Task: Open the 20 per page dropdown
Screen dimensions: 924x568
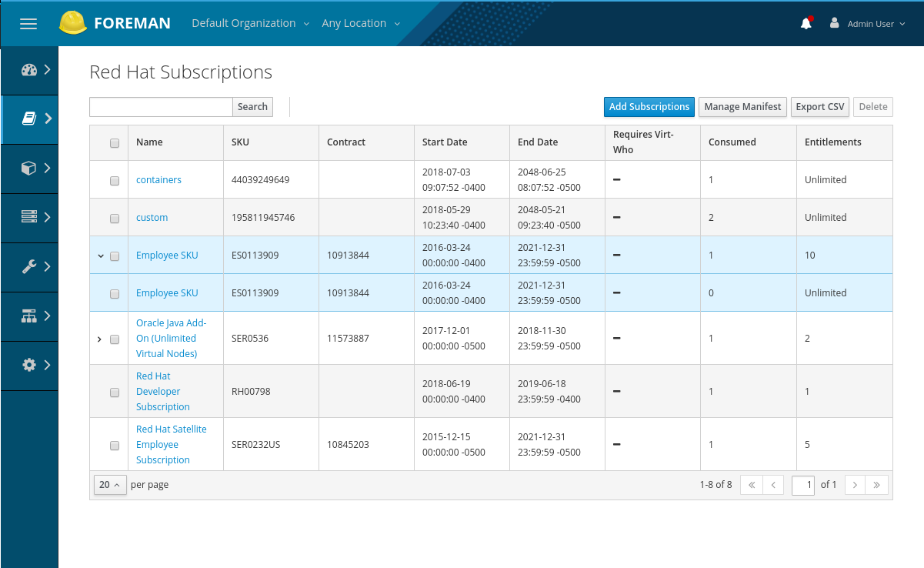Action: coord(110,485)
